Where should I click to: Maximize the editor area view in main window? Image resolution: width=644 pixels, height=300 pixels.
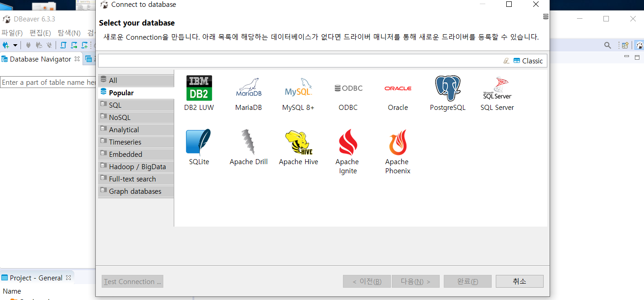(637, 57)
